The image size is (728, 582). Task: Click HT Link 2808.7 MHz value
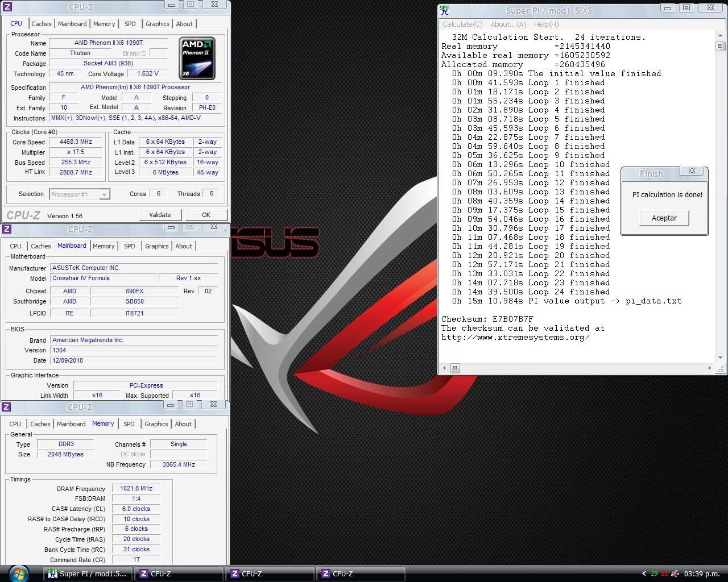76,172
